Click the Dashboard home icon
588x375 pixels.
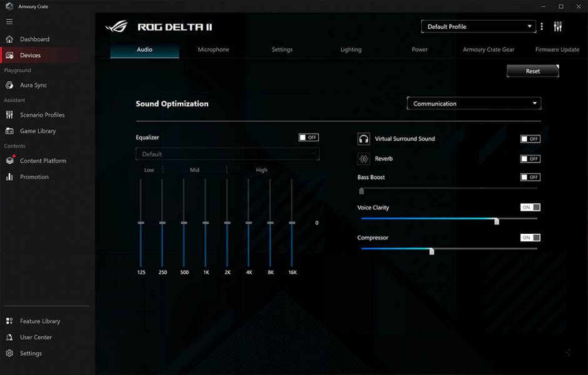click(9, 39)
